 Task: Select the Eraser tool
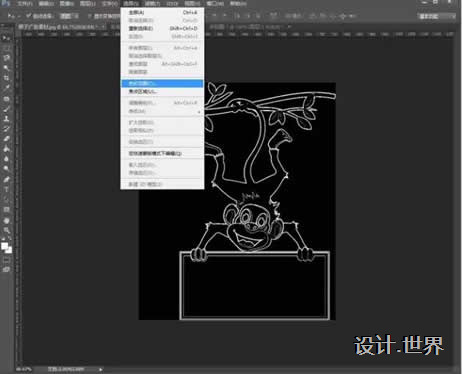point(6,139)
